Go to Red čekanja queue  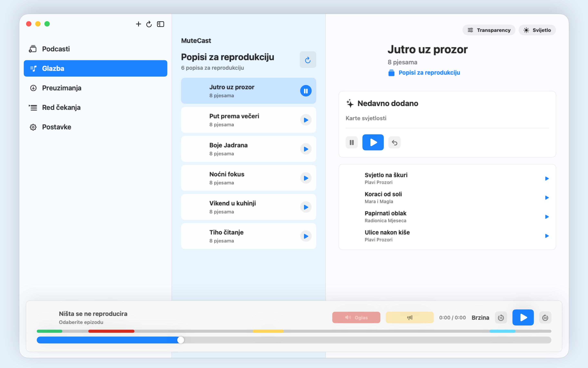coord(96,107)
